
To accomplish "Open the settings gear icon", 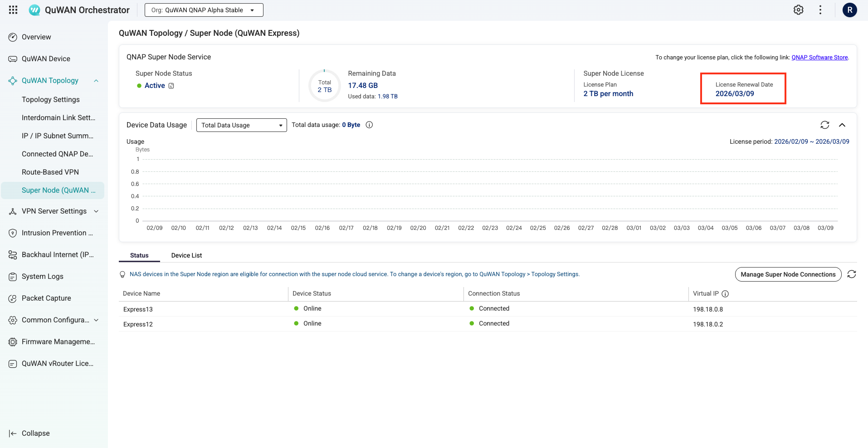I will tap(799, 10).
